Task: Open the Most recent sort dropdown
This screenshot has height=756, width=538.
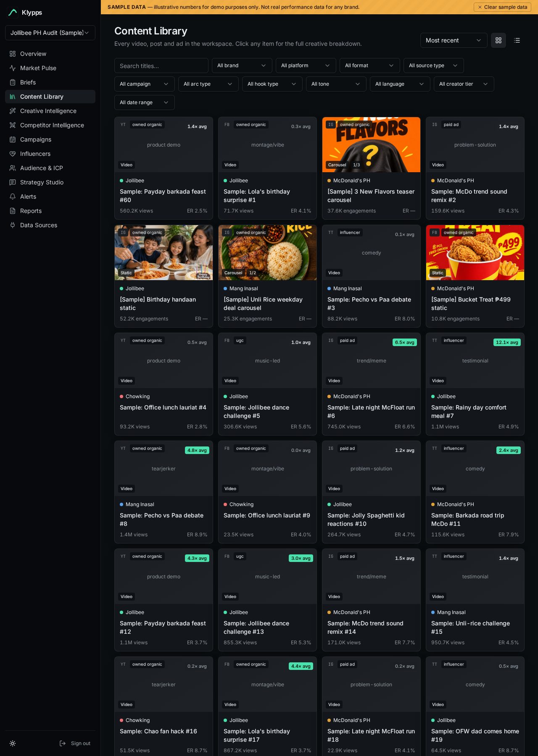Action: 454,40
